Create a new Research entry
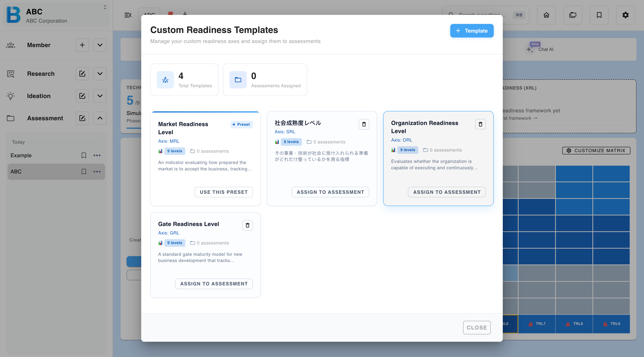 (82, 74)
